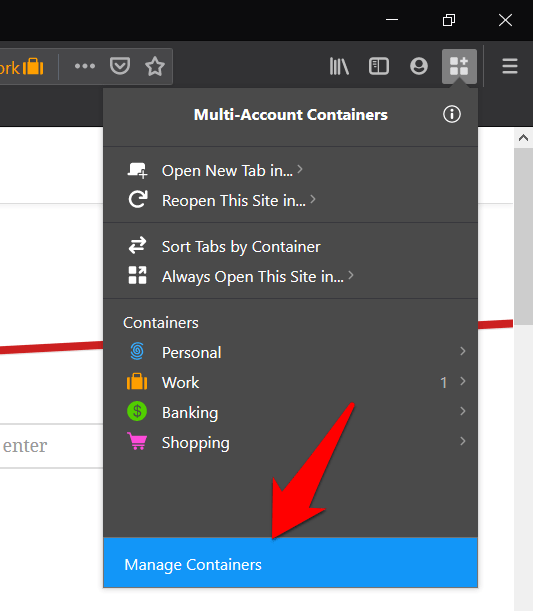Click the Multi-Account Containers panel title

291,115
